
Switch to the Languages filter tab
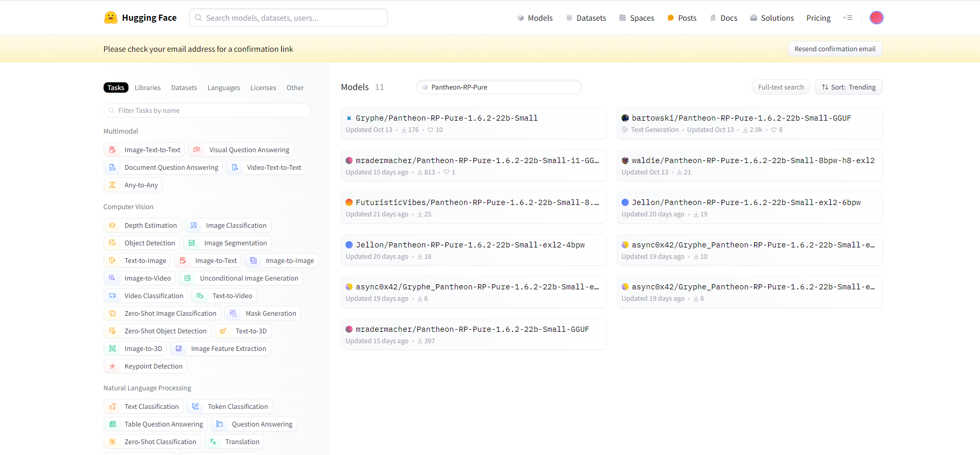pos(224,87)
